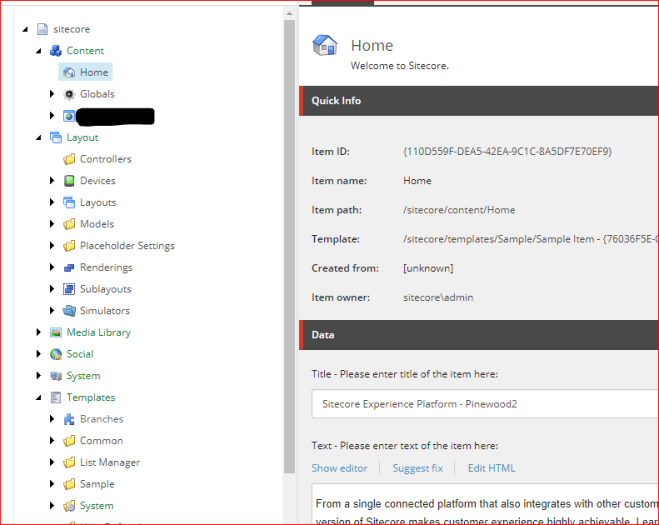Click the Media Library icon
Viewport: 659px width, 525px height.
(x=56, y=332)
